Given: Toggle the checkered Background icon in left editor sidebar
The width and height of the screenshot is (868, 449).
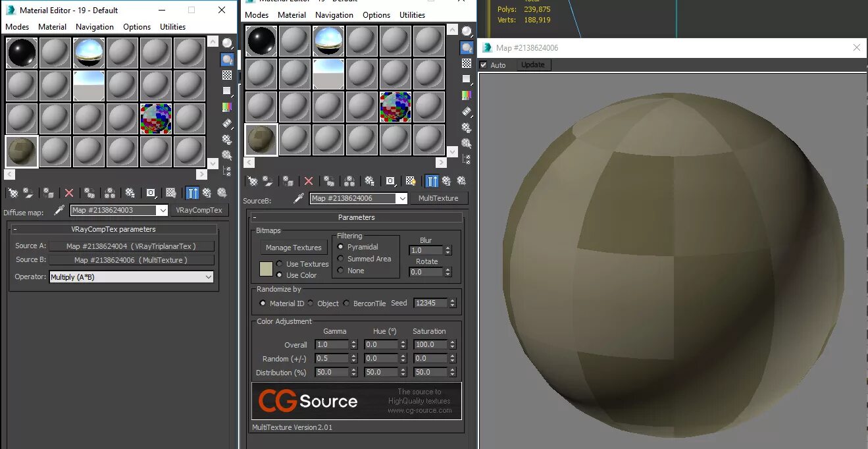Looking at the screenshot, I should tap(227, 75).
